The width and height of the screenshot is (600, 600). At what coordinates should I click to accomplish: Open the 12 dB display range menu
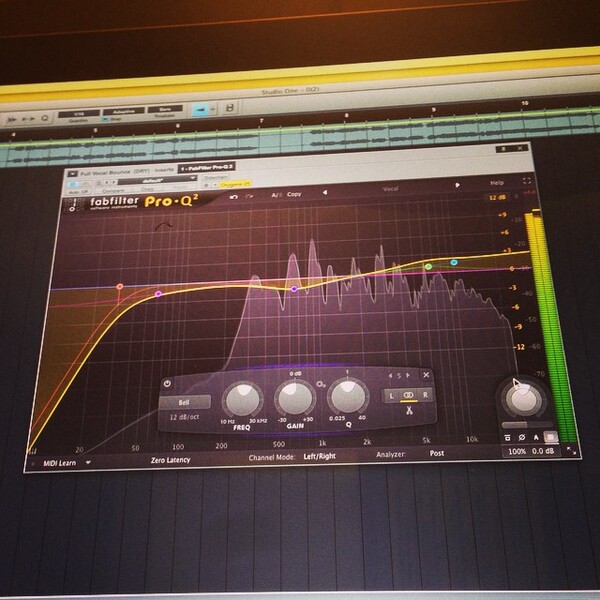tap(497, 197)
